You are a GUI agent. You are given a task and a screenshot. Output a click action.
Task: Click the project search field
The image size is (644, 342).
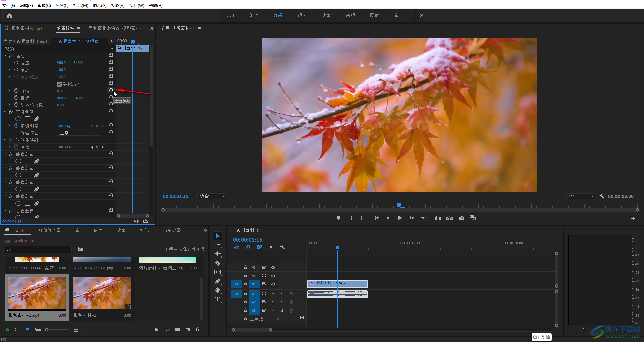tap(38, 249)
